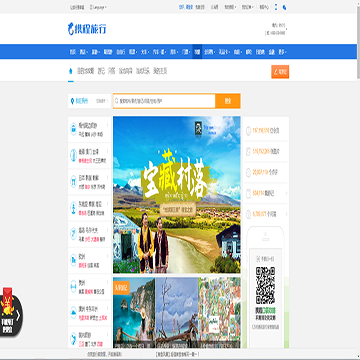Click the QR code on the phone mockup

[265, 285]
